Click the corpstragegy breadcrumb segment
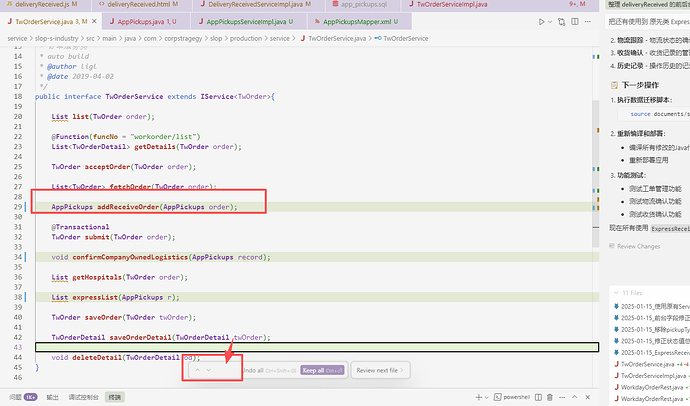 pyautogui.click(x=183, y=38)
